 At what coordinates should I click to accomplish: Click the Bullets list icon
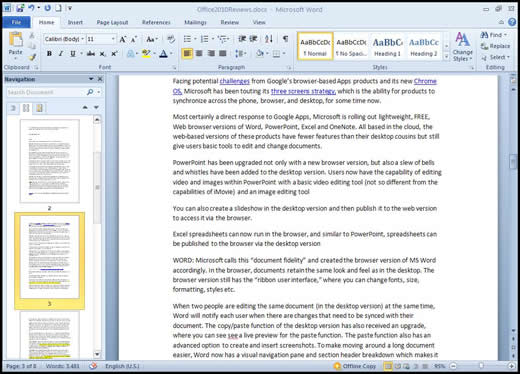[187, 39]
